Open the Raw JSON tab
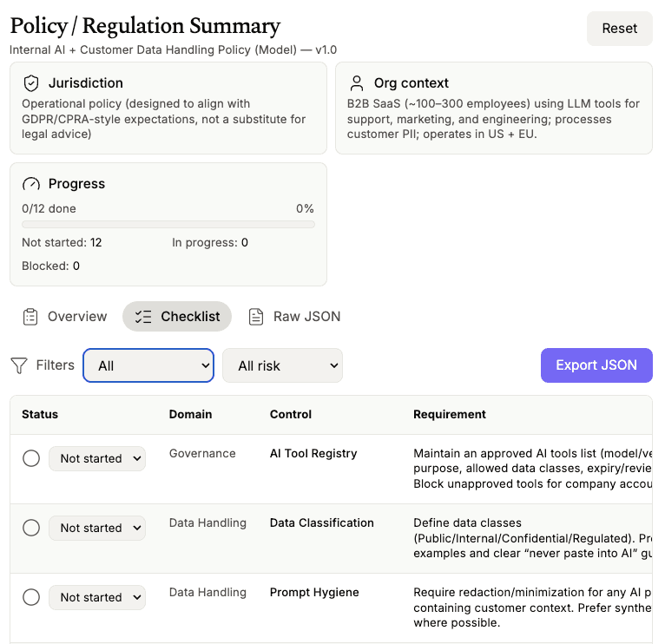This screenshot has height=644, width=665. pos(294,317)
